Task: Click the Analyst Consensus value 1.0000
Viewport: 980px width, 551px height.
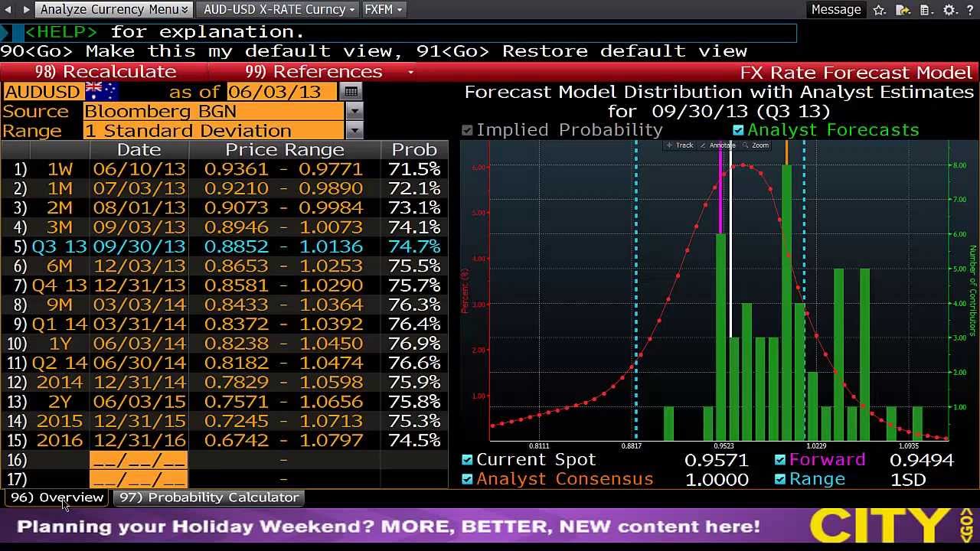Action: 717,480
